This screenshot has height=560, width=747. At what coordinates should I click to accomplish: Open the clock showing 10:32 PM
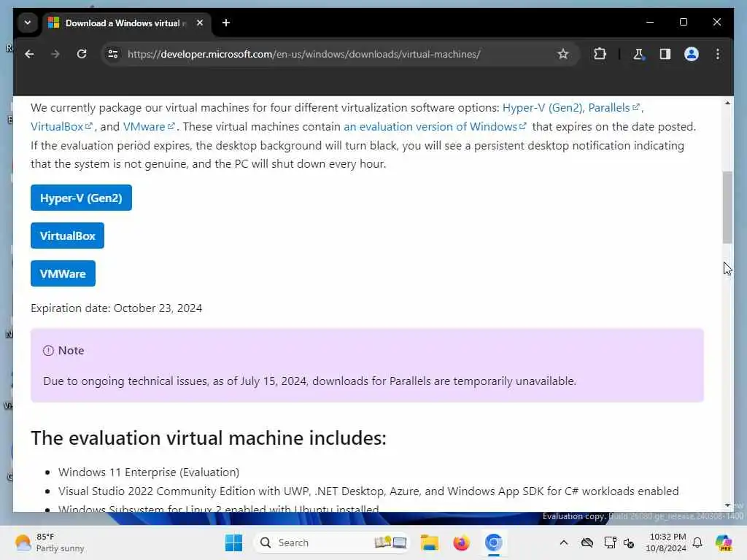tap(666, 542)
